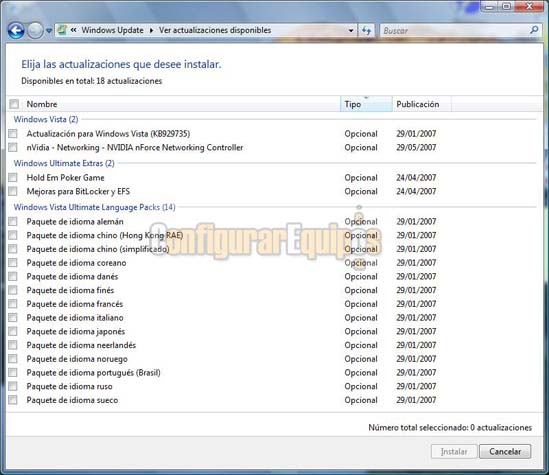Select the 'Hold Em Poker Game' row text
The height and width of the screenshot is (475, 549).
pyautogui.click(x=65, y=177)
